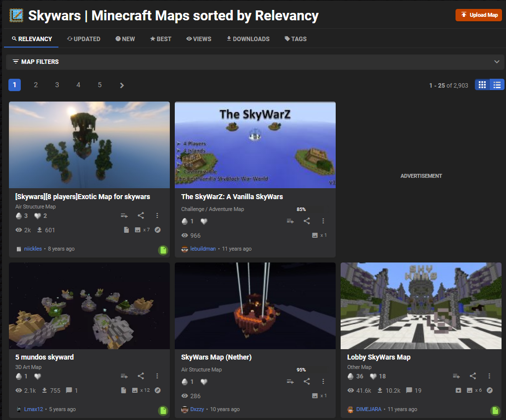Switch to grid view layout

pos(482,85)
